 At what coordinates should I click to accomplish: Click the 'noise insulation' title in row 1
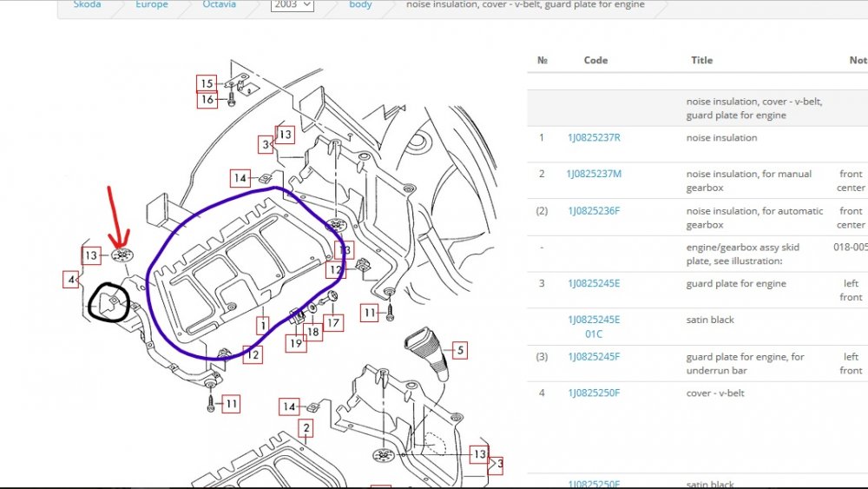(721, 138)
